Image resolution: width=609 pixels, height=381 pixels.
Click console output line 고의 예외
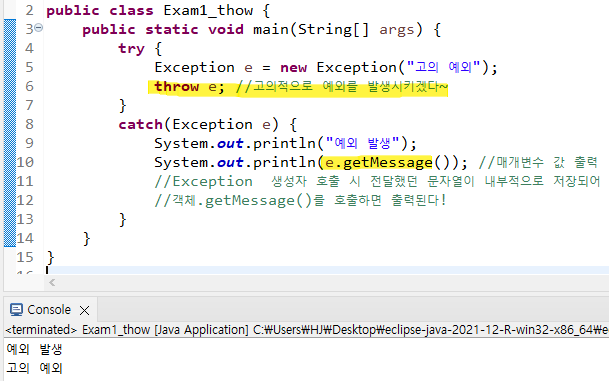[35, 367]
